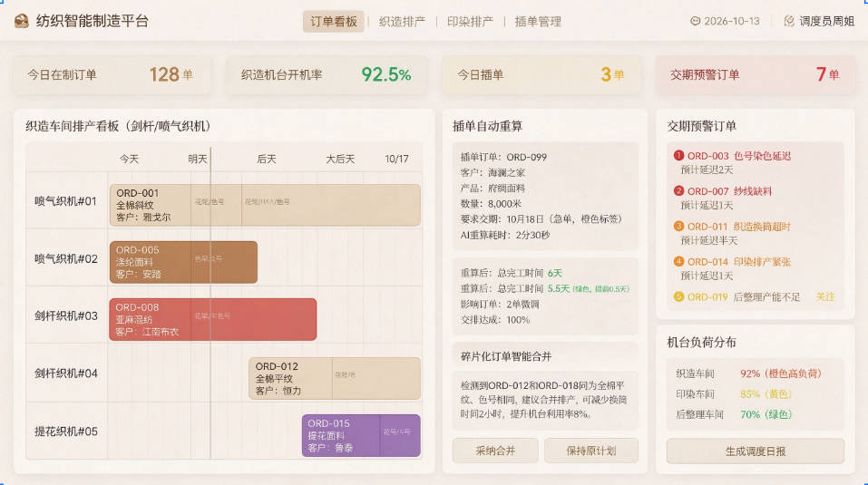The image size is (868, 485).
Task: Click the 今天 column header
Action: click(x=129, y=159)
